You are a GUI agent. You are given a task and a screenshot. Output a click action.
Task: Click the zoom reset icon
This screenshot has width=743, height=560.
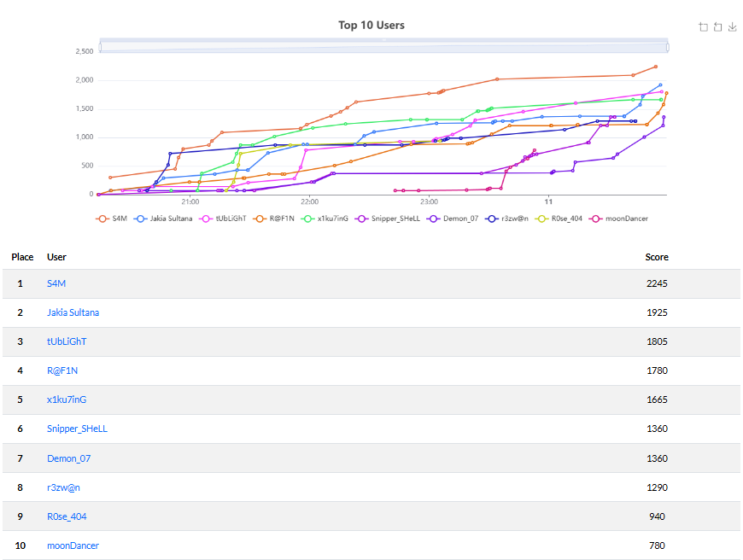[x=717, y=27]
